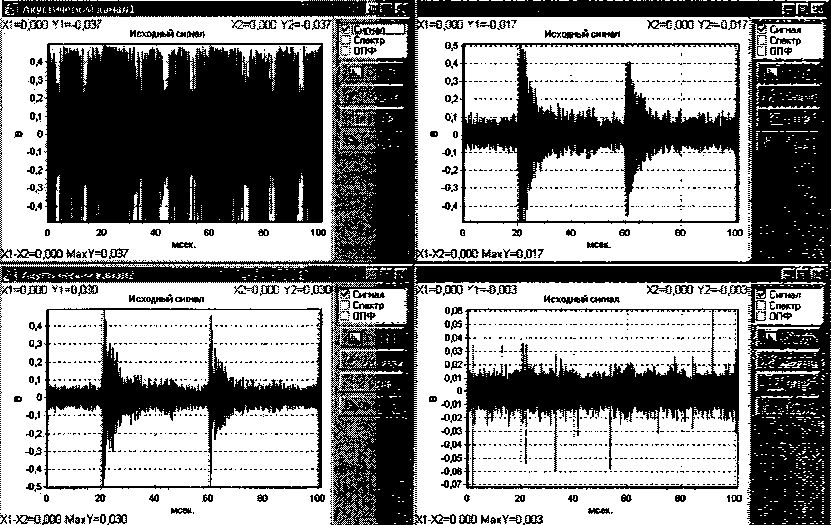831x525 pixels.
Task: Enable Спектр checkbox in MaxY=0,030 window
Action: (x=346, y=305)
